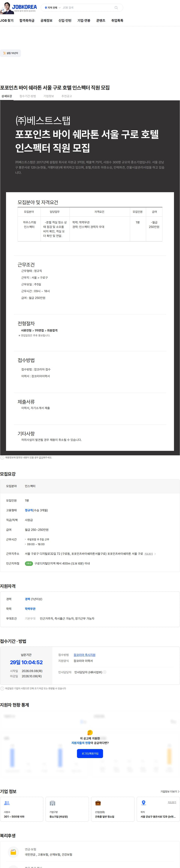
Task: Open the 기업·연봉 menu
Action: 84,21
